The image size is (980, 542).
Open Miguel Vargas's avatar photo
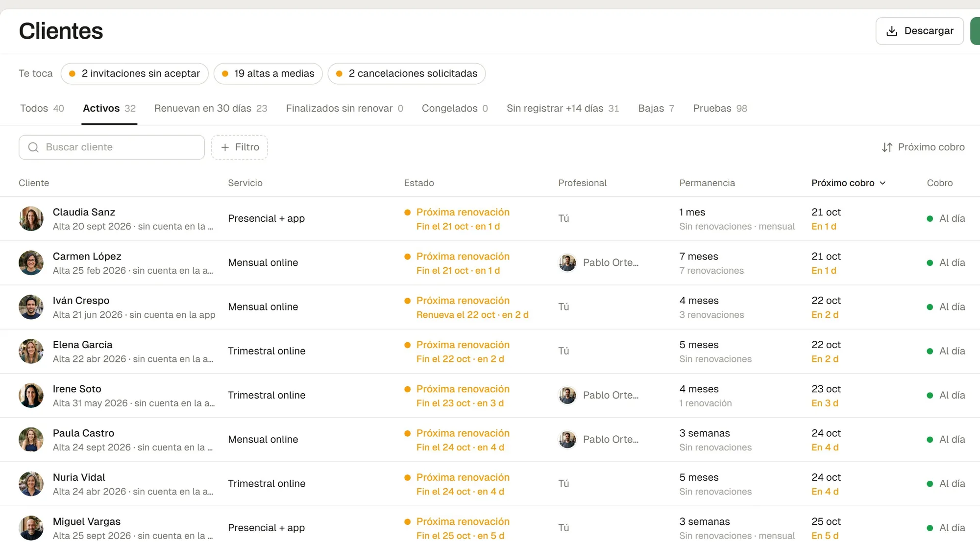[31, 528]
